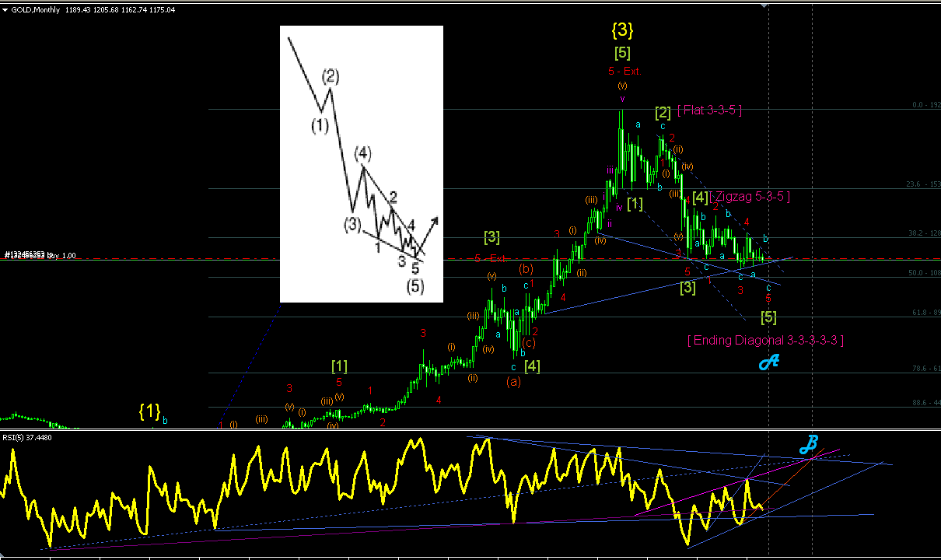Viewport: 941px width, 560px height.
Task: Select the 5 - Ext. label under {3}
Action: coord(624,71)
